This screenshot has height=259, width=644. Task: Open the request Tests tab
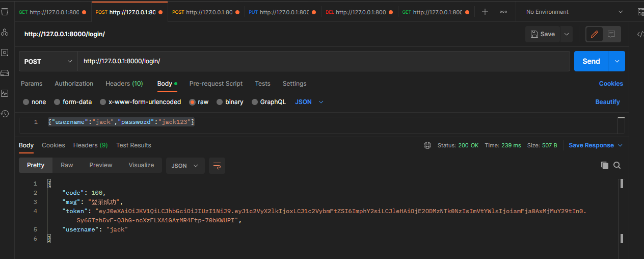click(x=262, y=84)
